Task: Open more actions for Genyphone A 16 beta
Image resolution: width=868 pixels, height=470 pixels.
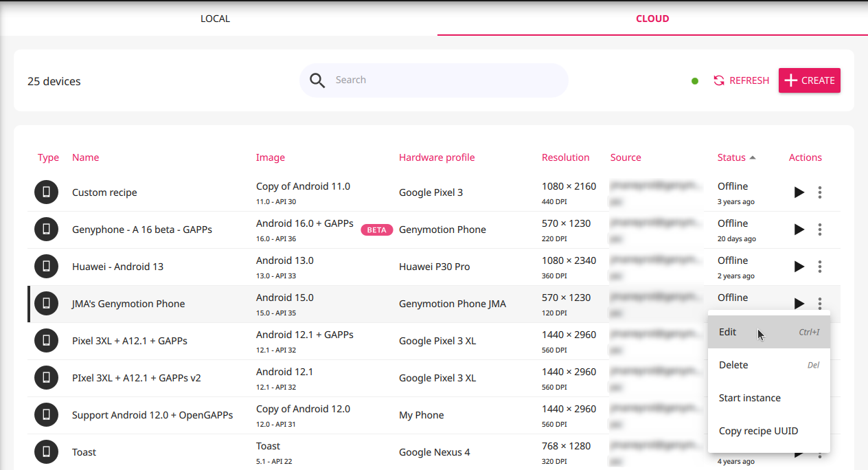Action: (x=820, y=230)
